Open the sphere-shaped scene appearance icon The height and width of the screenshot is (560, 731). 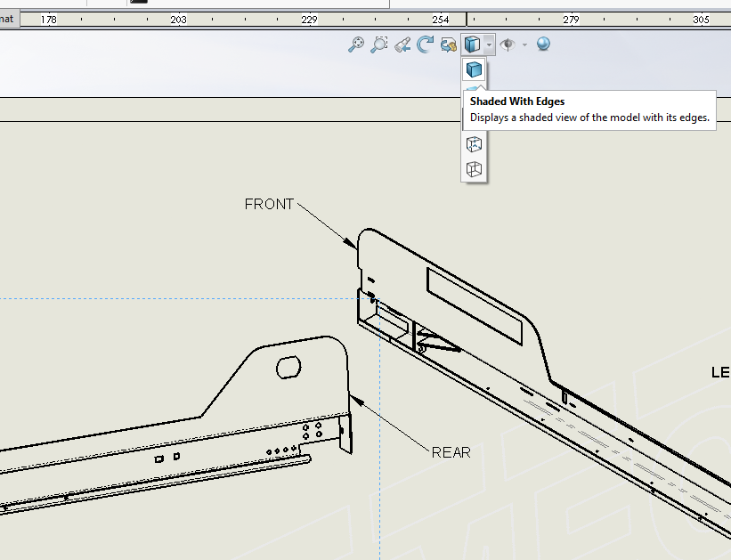point(543,44)
